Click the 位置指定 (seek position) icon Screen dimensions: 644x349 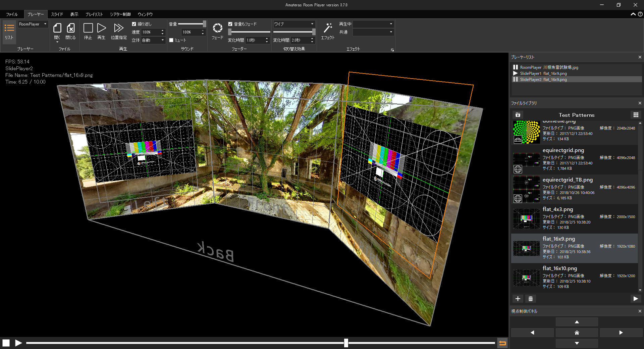[119, 28]
